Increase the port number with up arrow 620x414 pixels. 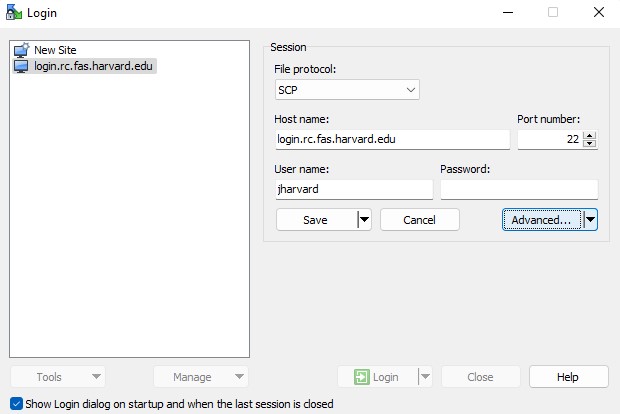pos(590,136)
